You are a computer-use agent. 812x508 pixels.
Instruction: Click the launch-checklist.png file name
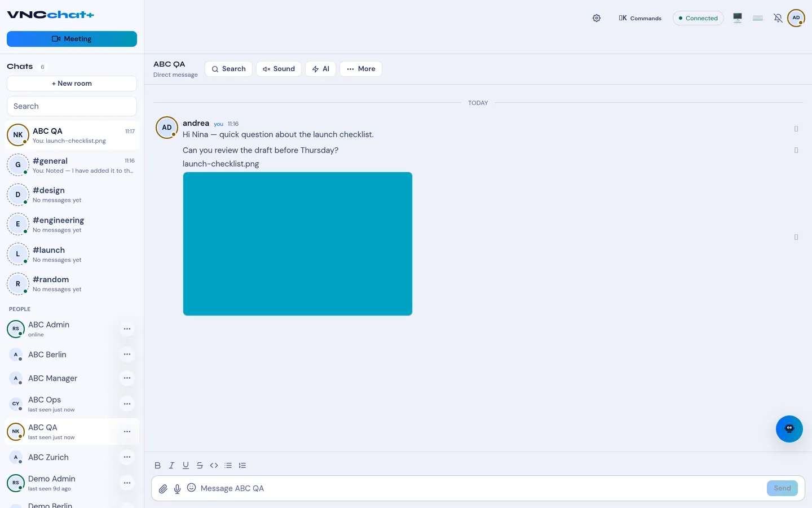(221, 164)
